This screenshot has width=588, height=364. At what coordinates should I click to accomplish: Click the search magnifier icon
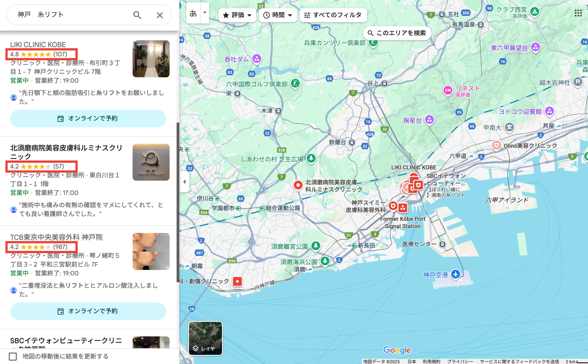(x=137, y=15)
